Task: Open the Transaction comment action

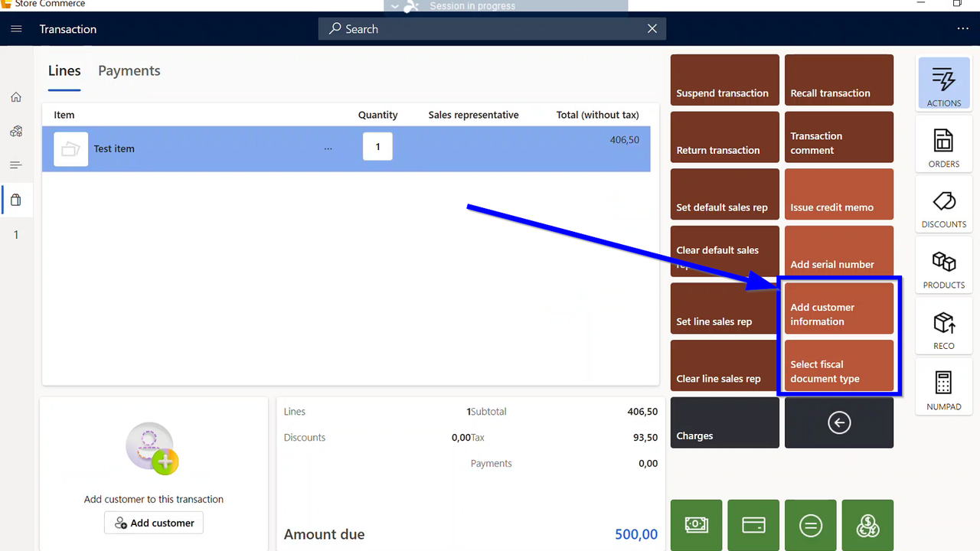Action: coord(839,137)
